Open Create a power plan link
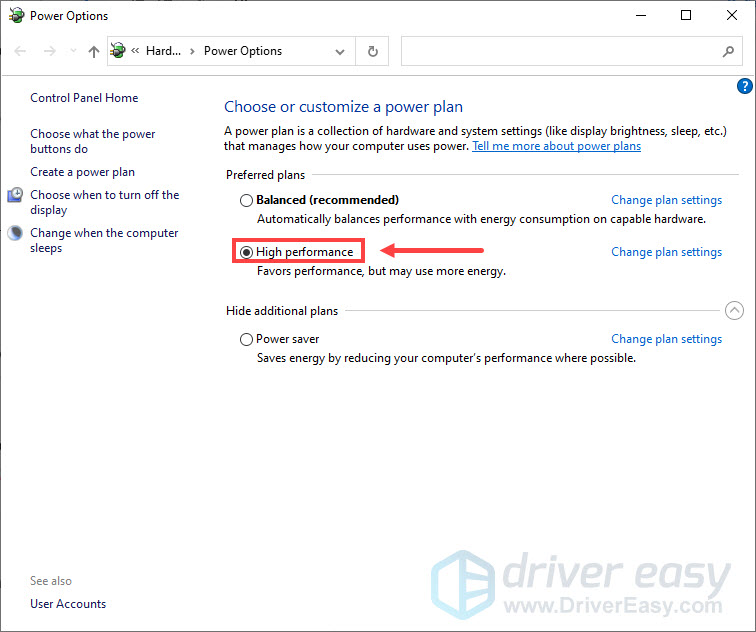This screenshot has height=632, width=756. 82,172
